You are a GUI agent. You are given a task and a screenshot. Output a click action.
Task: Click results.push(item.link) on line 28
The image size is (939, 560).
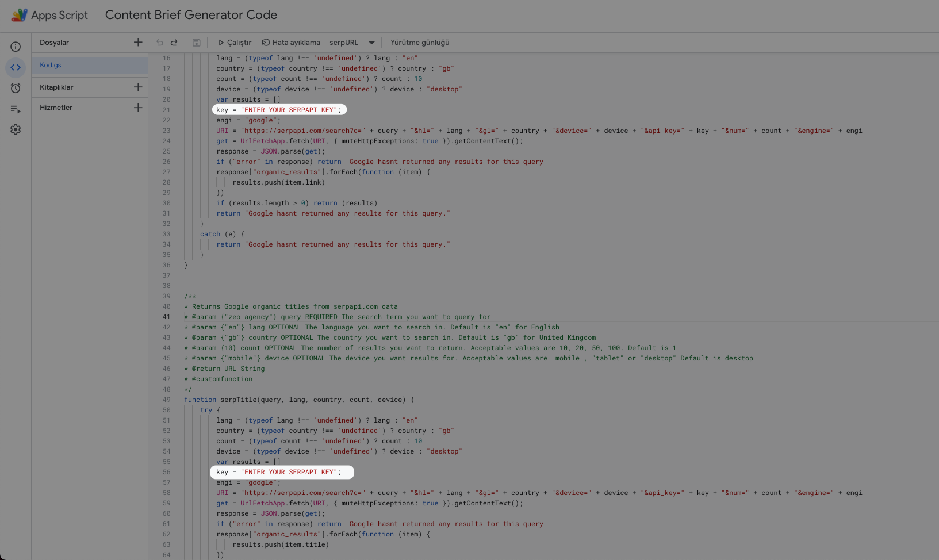pos(279,182)
